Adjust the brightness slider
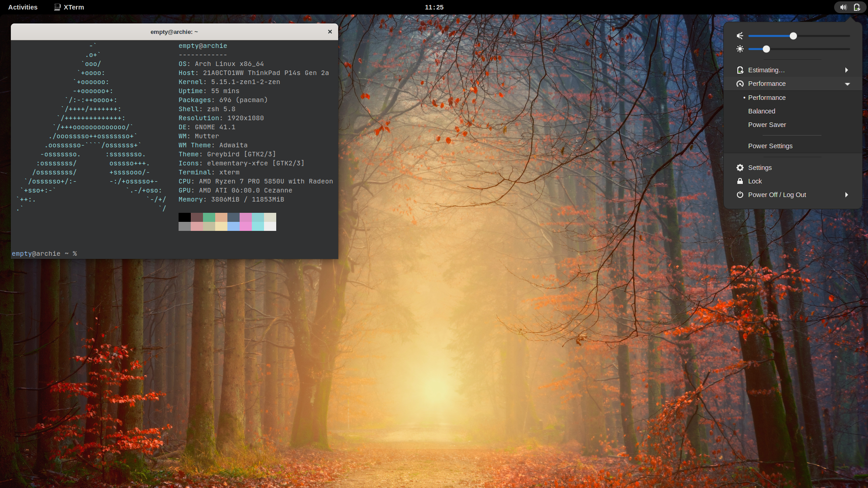The image size is (868, 488). pyautogui.click(x=799, y=49)
